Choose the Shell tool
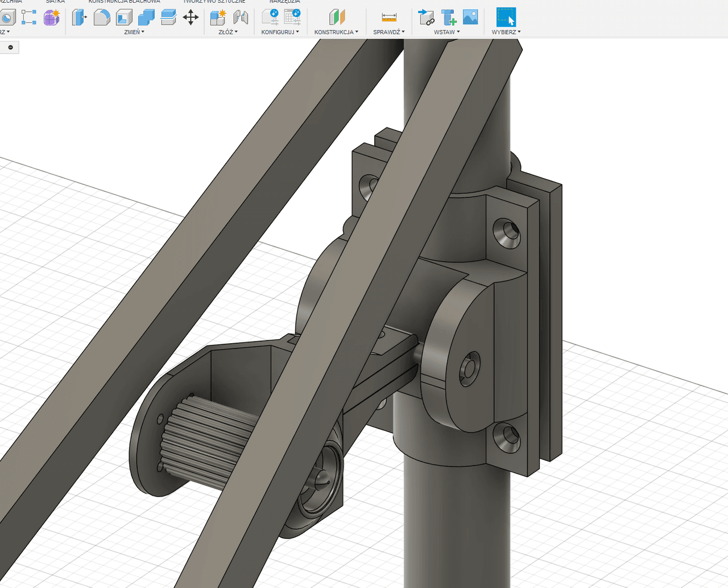This screenshot has height=588, width=728. [x=124, y=18]
